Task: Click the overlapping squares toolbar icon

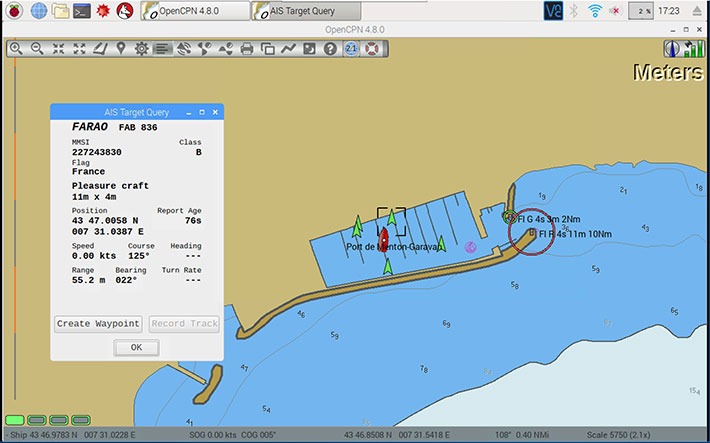Action: coord(268,48)
